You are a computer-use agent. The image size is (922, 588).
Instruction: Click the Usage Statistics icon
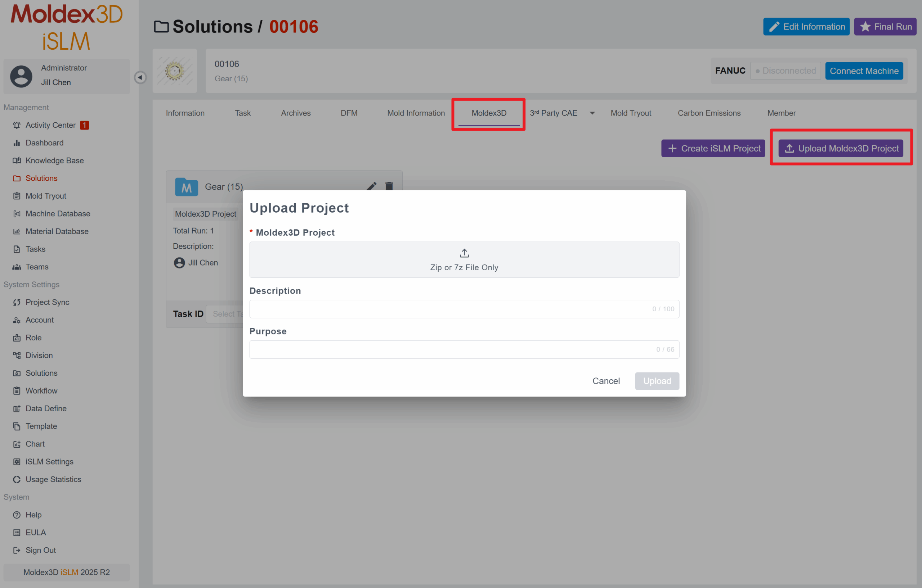click(x=17, y=479)
